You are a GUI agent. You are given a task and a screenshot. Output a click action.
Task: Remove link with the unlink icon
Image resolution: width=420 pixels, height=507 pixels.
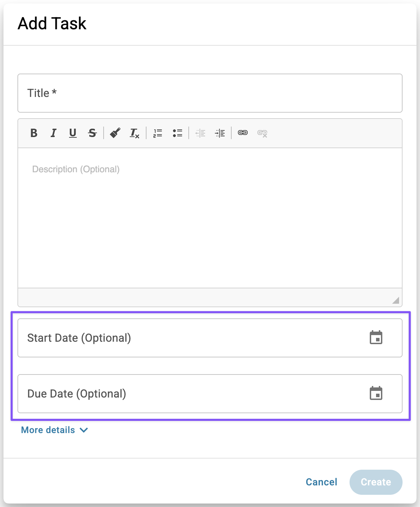pyautogui.click(x=262, y=133)
